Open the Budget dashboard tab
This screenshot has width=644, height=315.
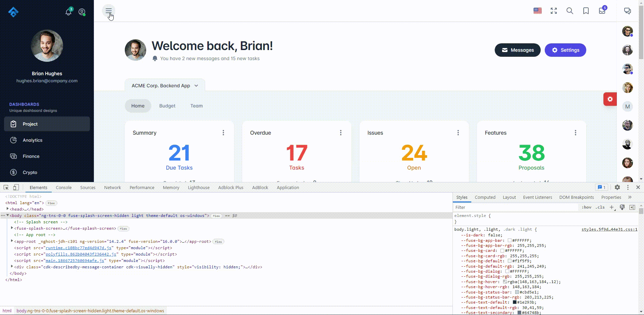[x=167, y=106]
